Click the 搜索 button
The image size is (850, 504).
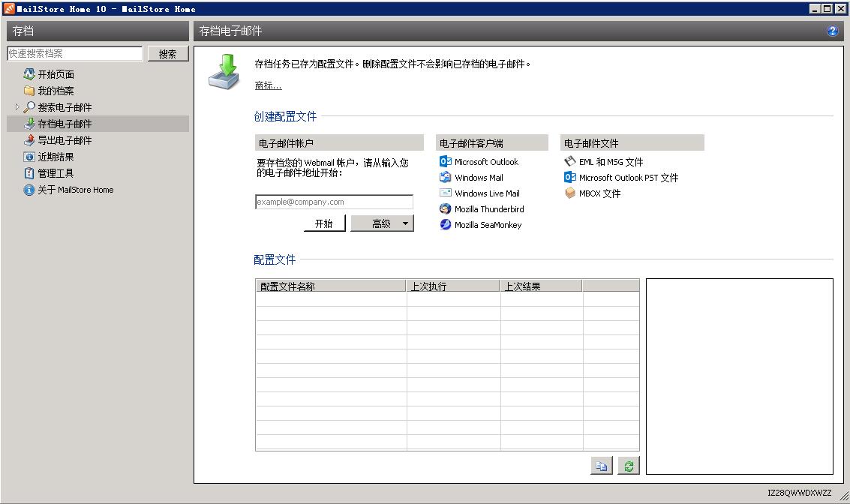pos(167,54)
